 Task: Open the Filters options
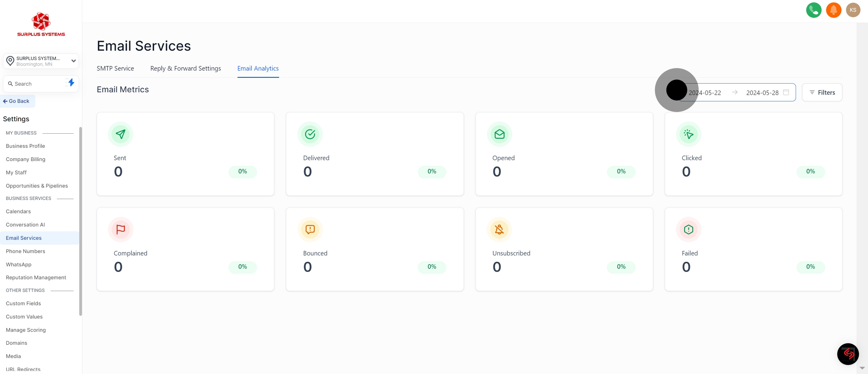pyautogui.click(x=822, y=92)
